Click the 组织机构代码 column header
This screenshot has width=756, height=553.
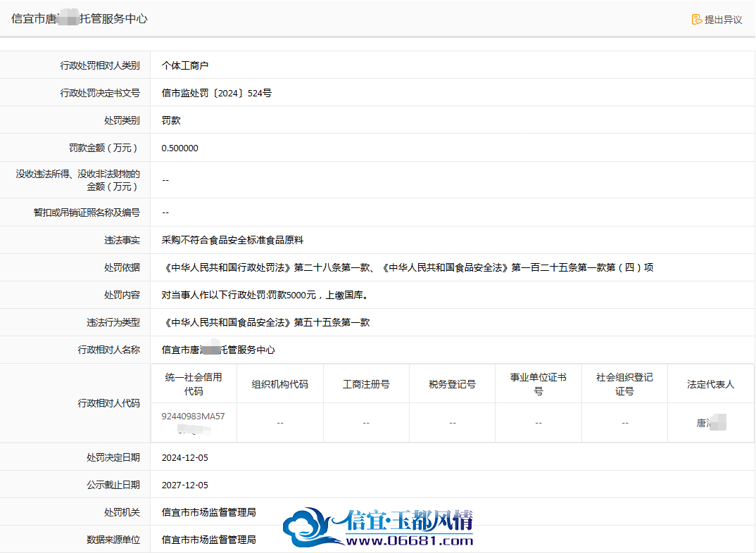279,384
